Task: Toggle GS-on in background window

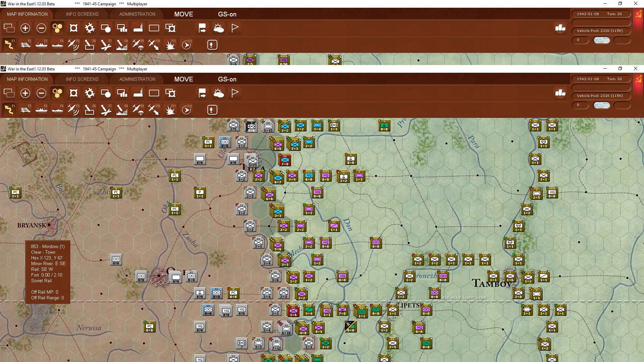Action: 227,14
